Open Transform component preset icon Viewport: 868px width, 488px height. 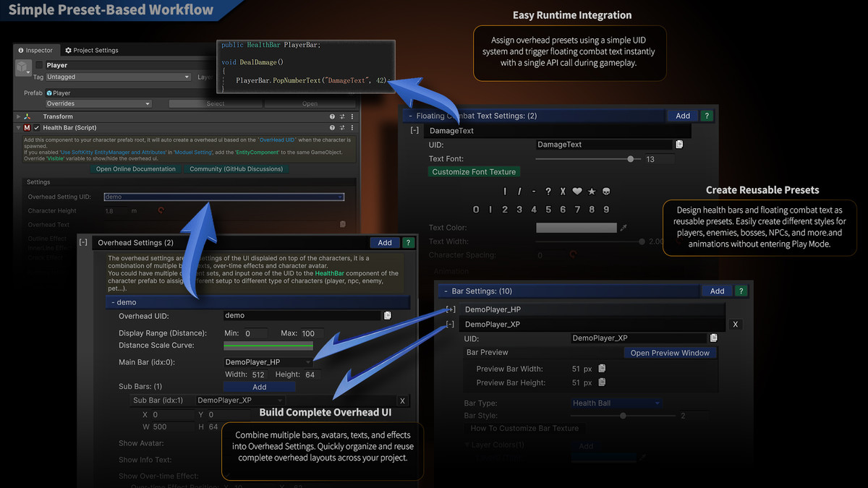pos(342,116)
